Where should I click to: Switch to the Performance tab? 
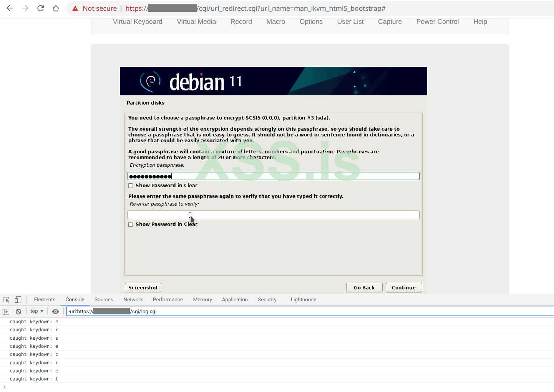pyautogui.click(x=168, y=300)
